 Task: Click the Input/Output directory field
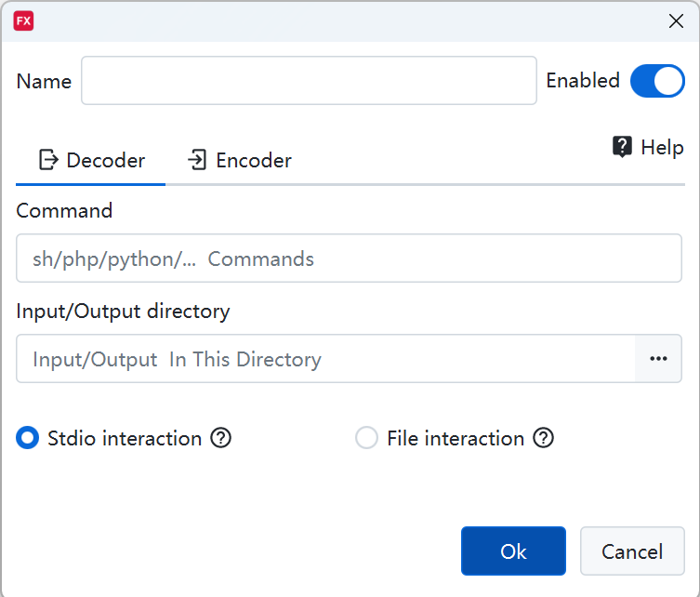(x=325, y=359)
